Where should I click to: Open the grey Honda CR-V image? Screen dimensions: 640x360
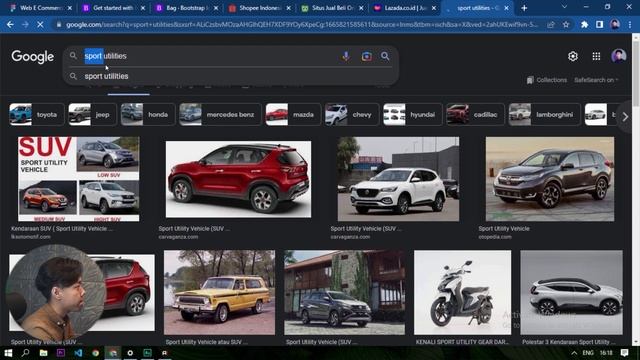tap(550, 179)
